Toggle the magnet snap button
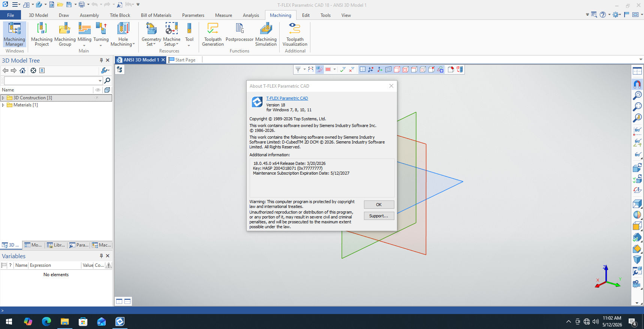 pos(637,84)
